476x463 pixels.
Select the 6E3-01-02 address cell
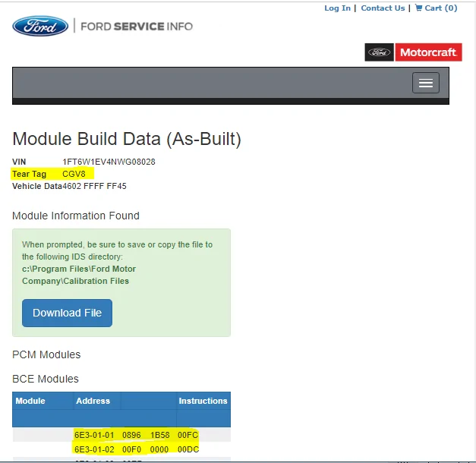click(94, 449)
